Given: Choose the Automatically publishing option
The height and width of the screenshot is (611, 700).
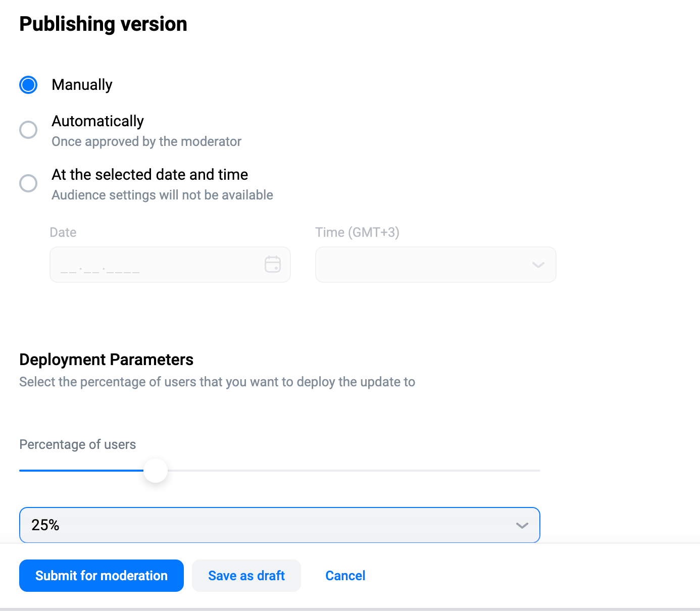Looking at the screenshot, I should tap(28, 130).
